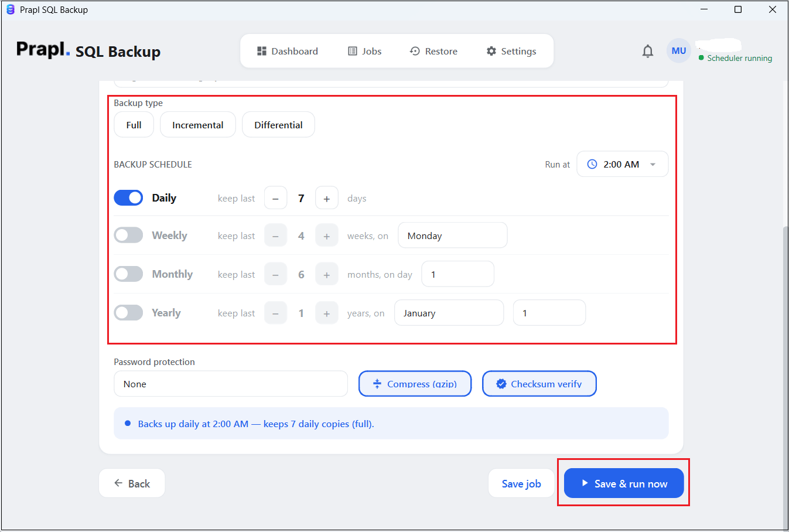This screenshot has height=532, width=789.
Task: Click the monthly day number field
Action: tap(458, 274)
